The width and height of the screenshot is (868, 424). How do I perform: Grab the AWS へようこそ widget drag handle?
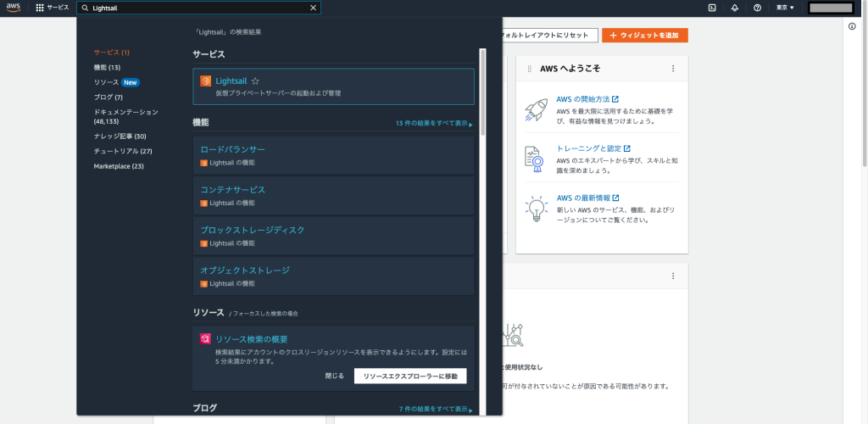click(529, 69)
